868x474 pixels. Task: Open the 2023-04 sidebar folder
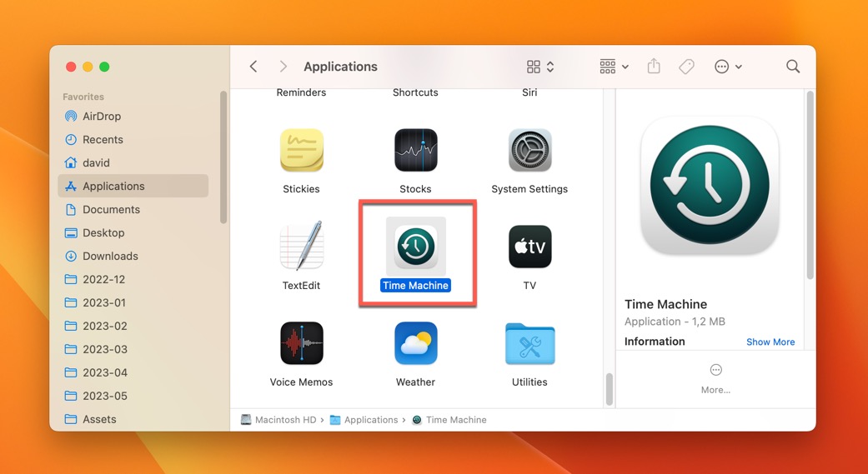coord(133,372)
